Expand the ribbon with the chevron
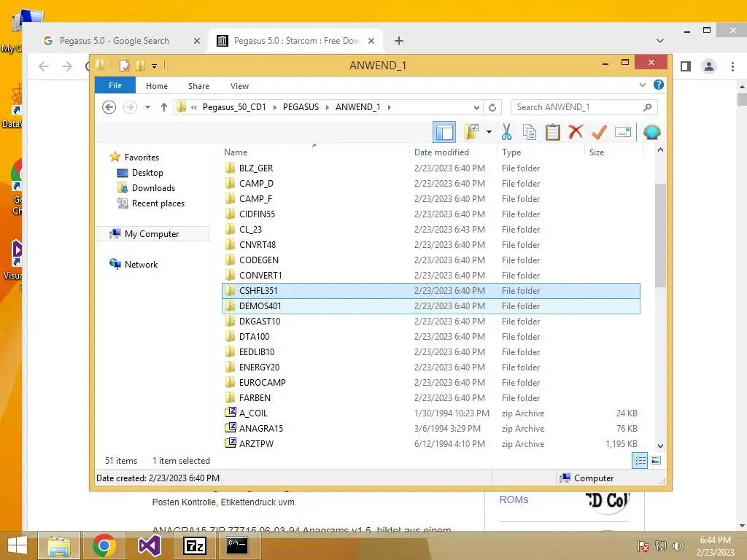The image size is (747, 560). click(642, 85)
